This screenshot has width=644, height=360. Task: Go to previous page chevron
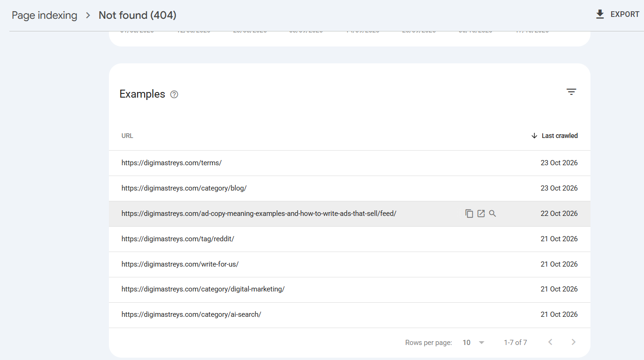click(x=551, y=342)
